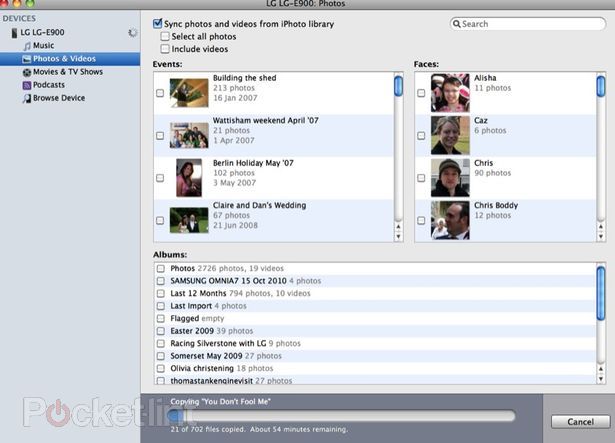Check Racing Silverstone with LG album

(x=160, y=343)
